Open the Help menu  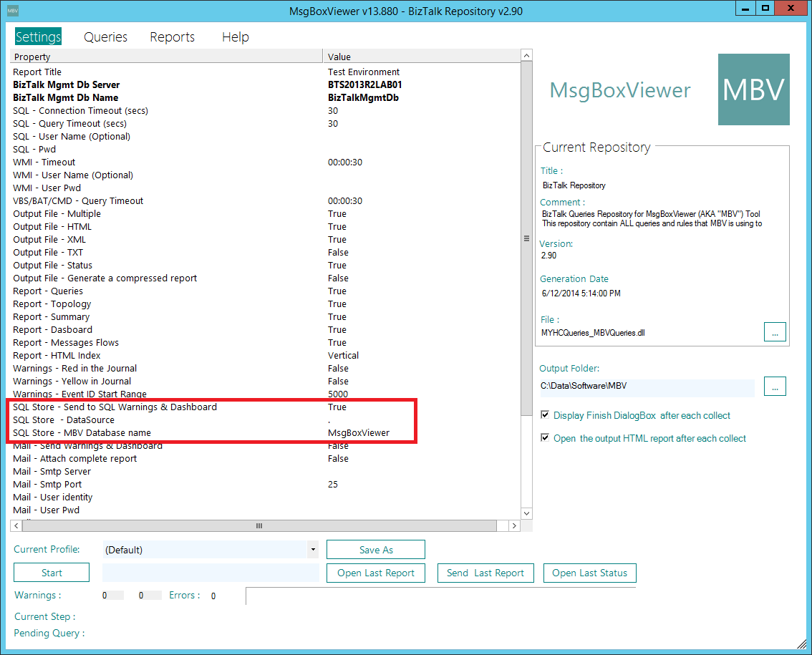(236, 37)
